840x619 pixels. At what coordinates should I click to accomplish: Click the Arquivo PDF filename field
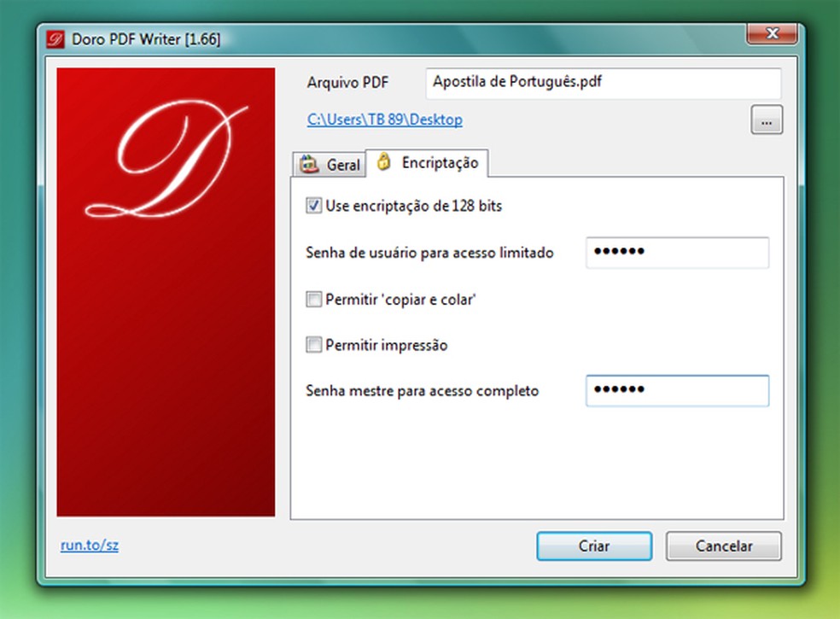[x=604, y=83]
